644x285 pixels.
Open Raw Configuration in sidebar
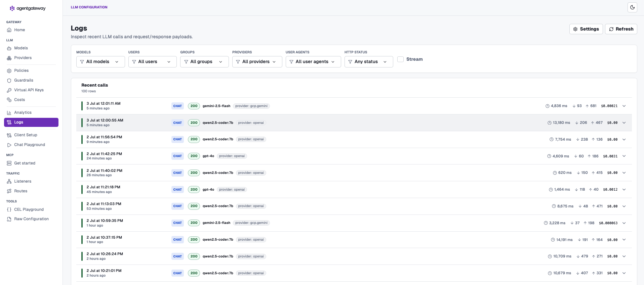click(x=31, y=219)
